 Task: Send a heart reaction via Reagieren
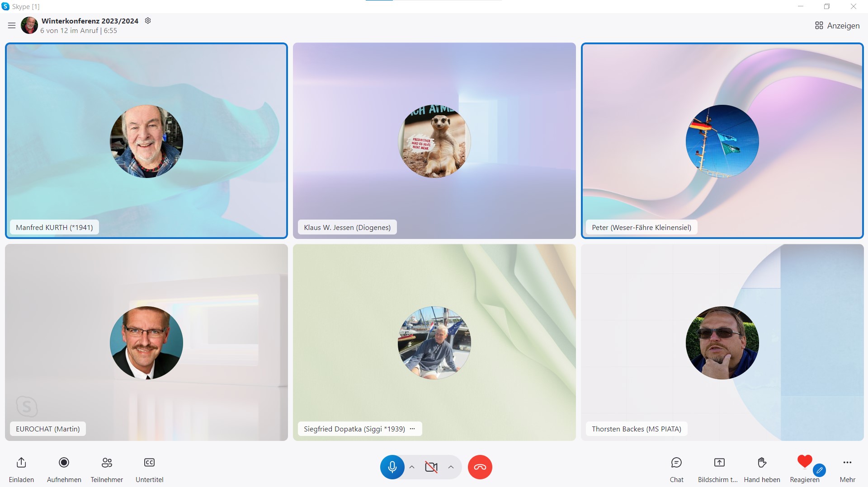[804, 462]
